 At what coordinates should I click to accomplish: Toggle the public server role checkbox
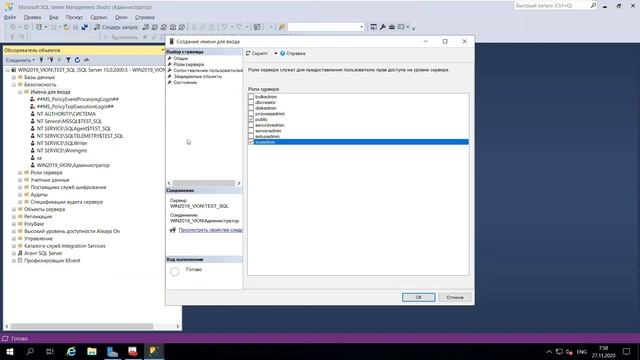tap(251, 120)
